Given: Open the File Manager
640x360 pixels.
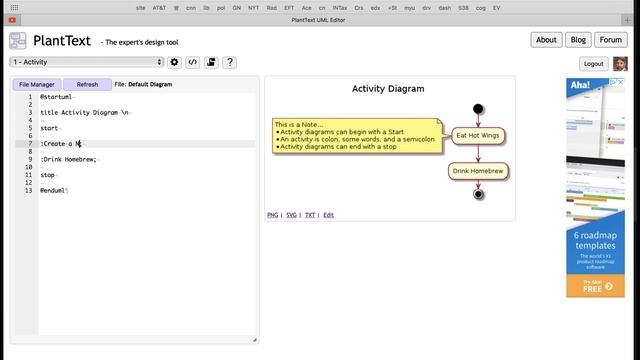Looking at the screenshot, I should click(x=37, y=84).
